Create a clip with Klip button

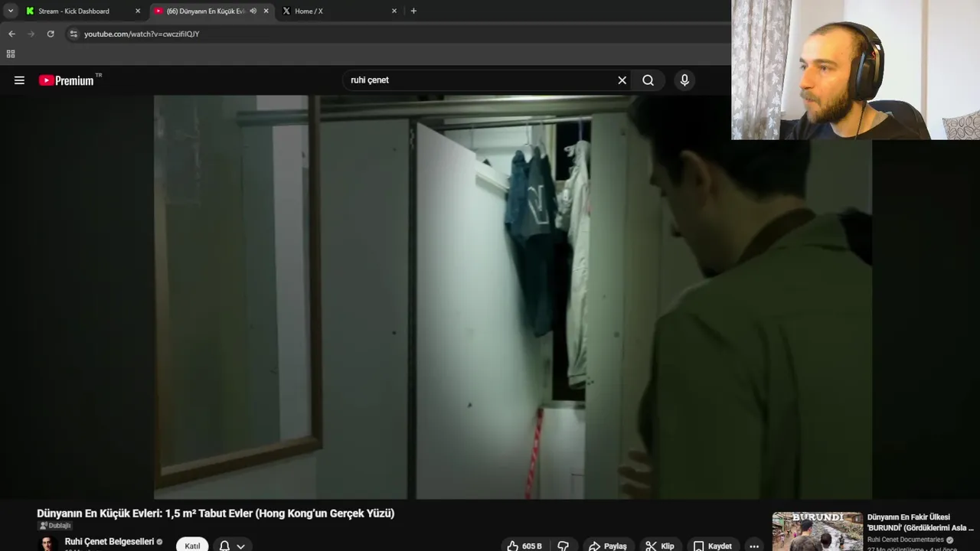pos(659,546)
